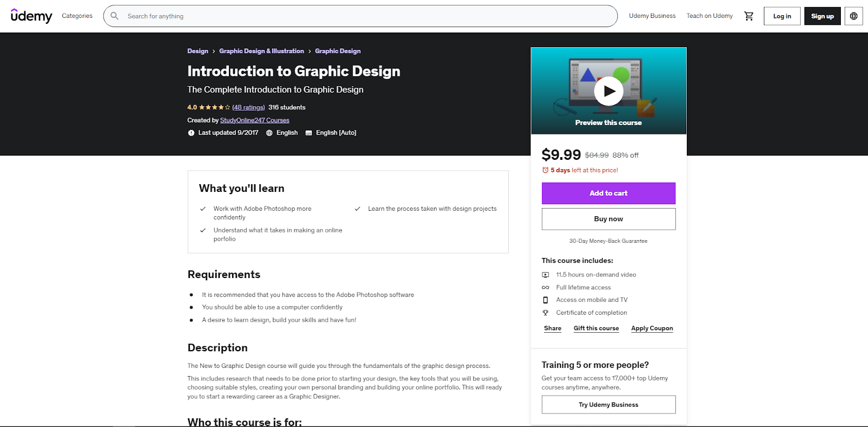Click the closed captions icon
The width and height of the screenshot is (868, 427).
click(x=309, y=133)
